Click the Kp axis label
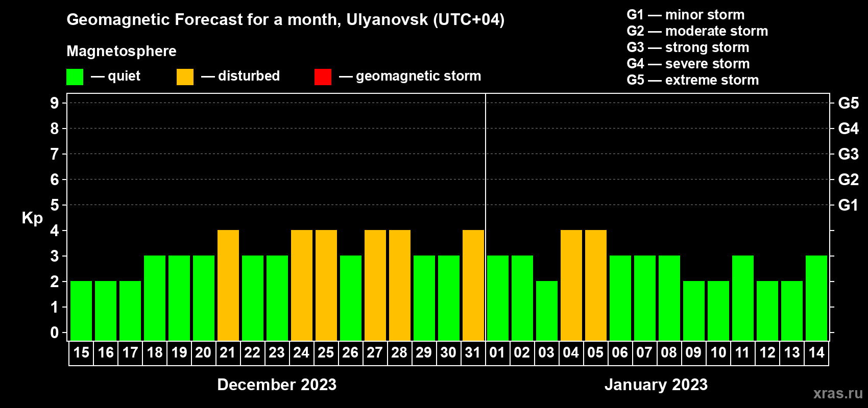This screenshot has width=868, height=408. pyautogui.click(x=32, y=218)
